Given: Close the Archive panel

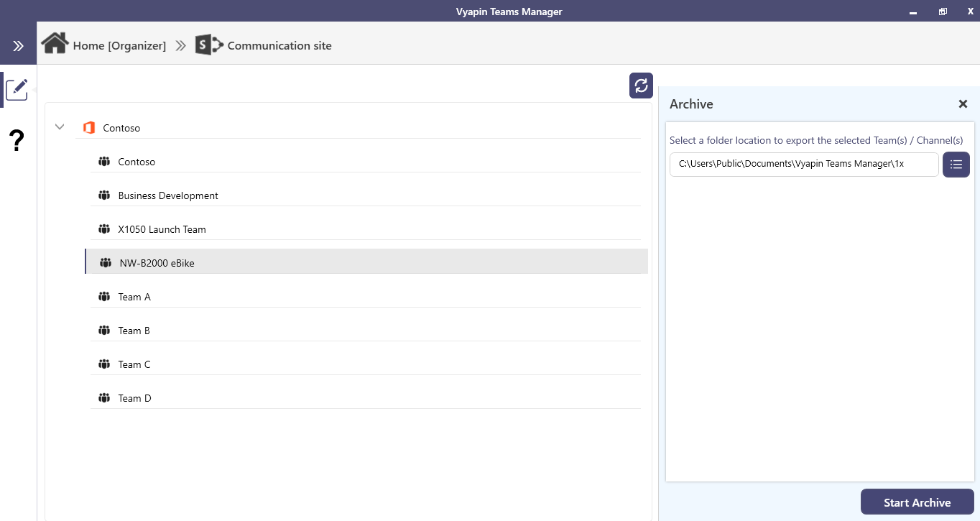Looking at the screenshot, I should [x=963, y=104].
